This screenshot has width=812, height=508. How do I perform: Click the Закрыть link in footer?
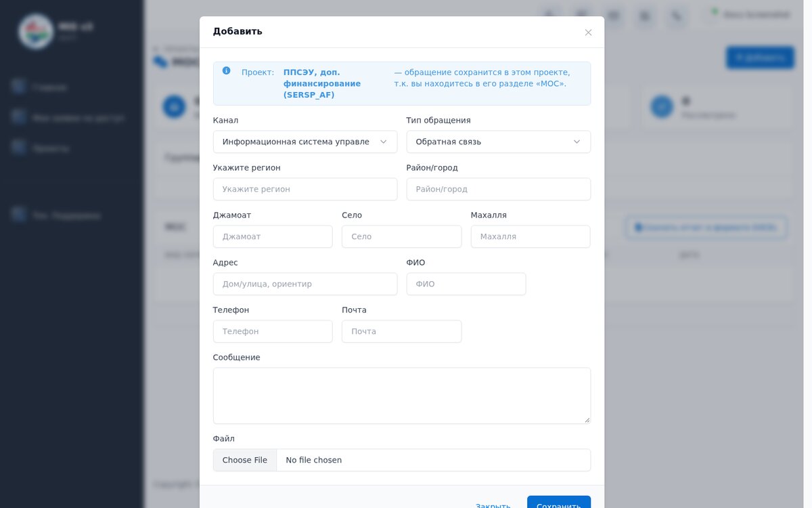[x=493, y=505]
